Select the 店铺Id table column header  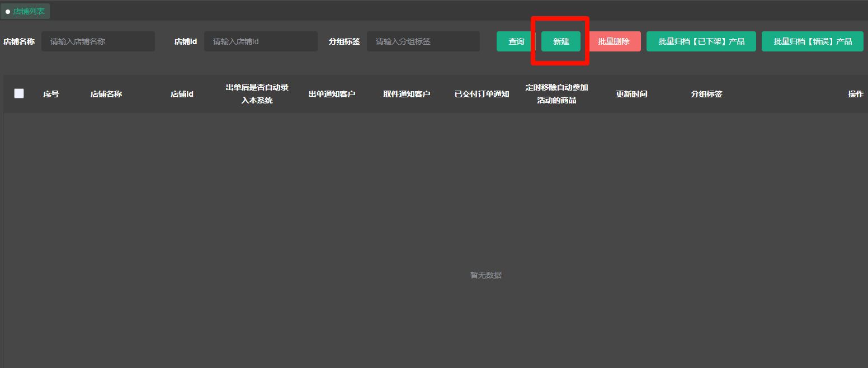point(182,94)
